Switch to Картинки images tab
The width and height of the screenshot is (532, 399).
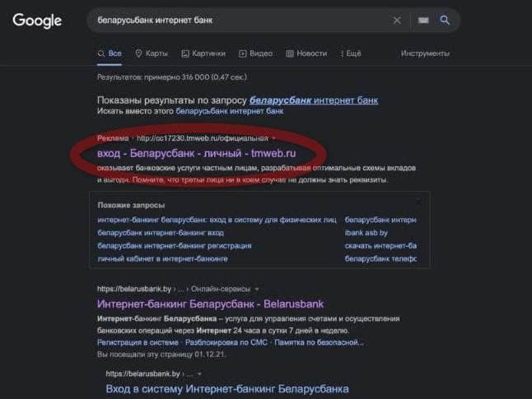[203, 53]
